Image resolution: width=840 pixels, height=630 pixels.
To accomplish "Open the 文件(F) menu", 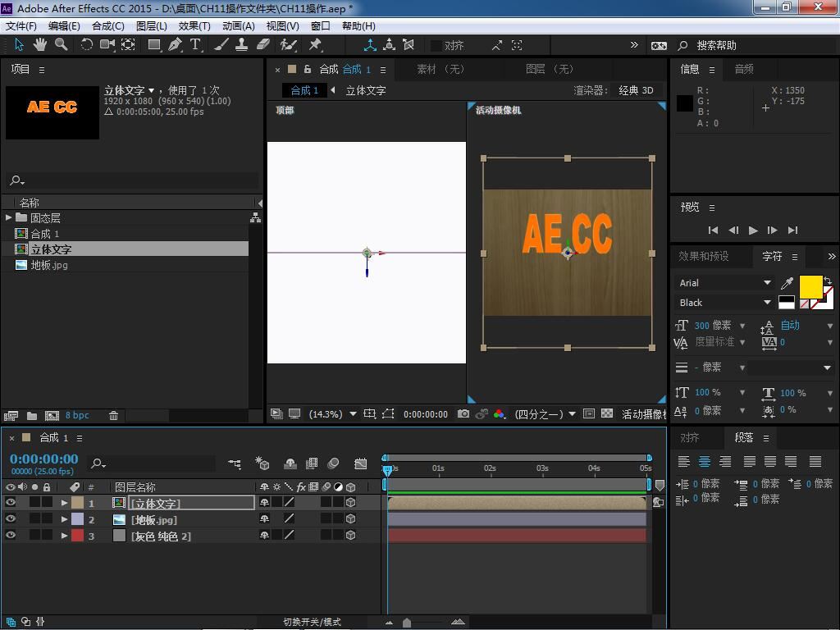I will [x=21, y=26].
